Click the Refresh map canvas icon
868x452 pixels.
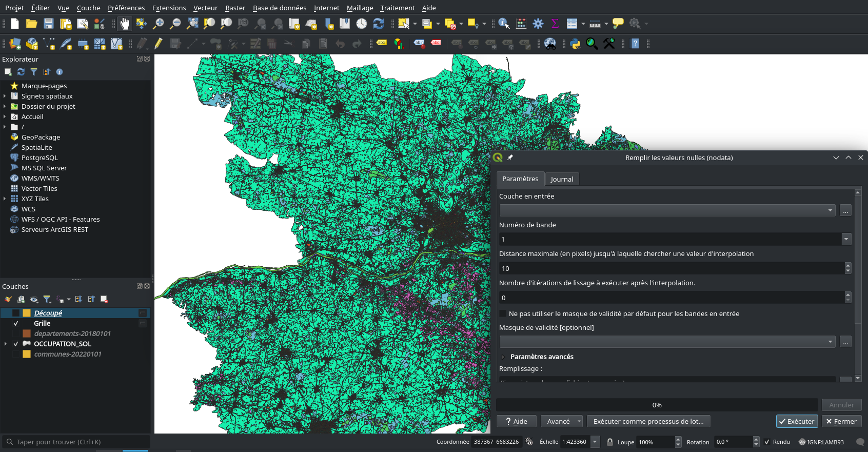(x=379, y=24)
